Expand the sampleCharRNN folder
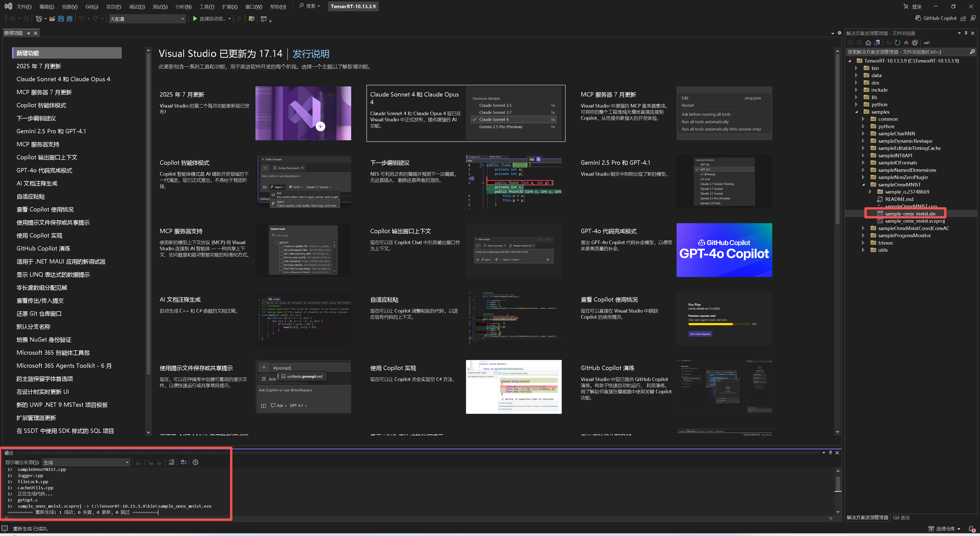This screenshot has height=536, width=980. point(864,134)
